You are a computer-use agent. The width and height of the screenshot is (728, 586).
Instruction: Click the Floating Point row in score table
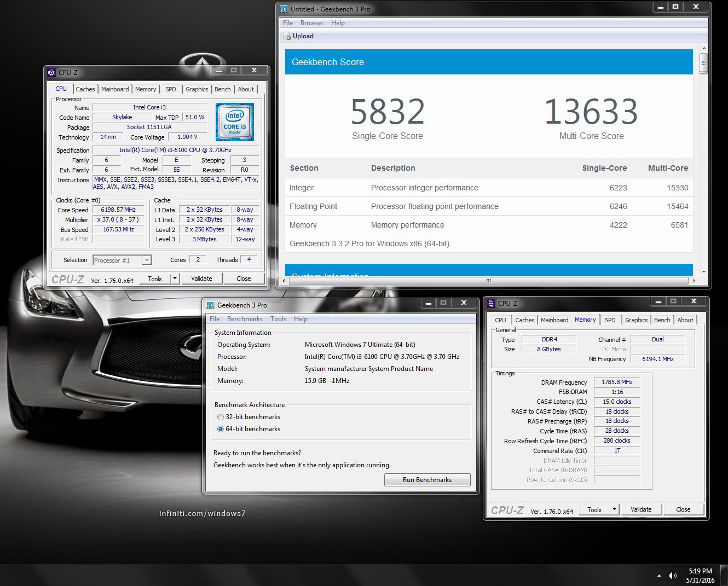coord(489,206)
